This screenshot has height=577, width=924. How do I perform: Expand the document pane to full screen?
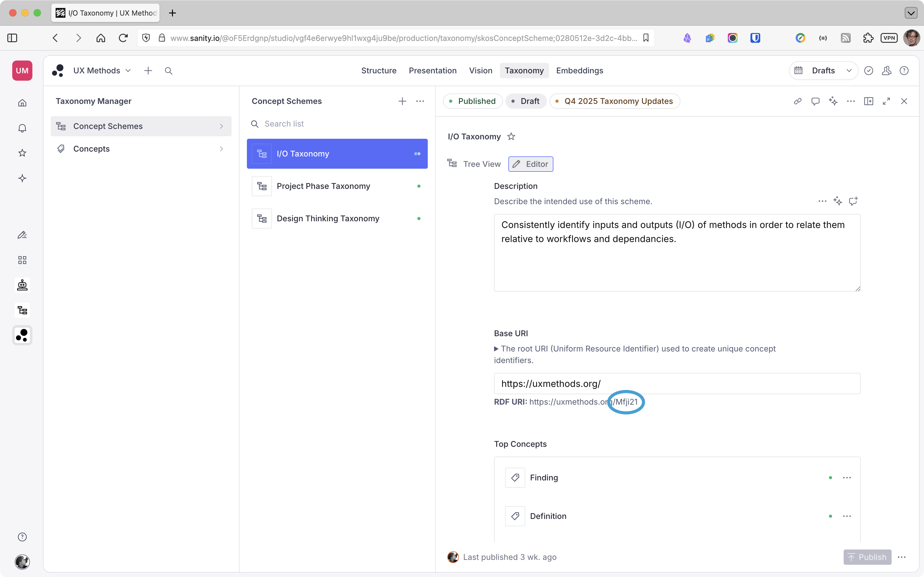point(886,101)
